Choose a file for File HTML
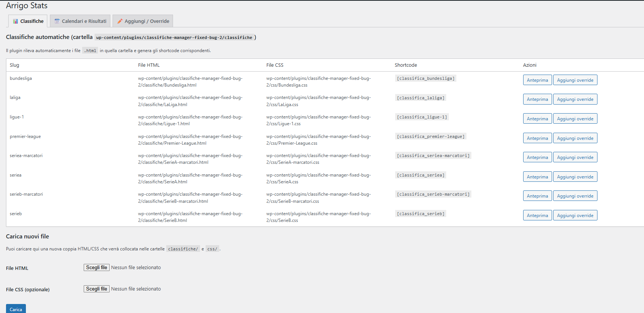The height and width of the screenshot is (313, 644). [96, 268]
